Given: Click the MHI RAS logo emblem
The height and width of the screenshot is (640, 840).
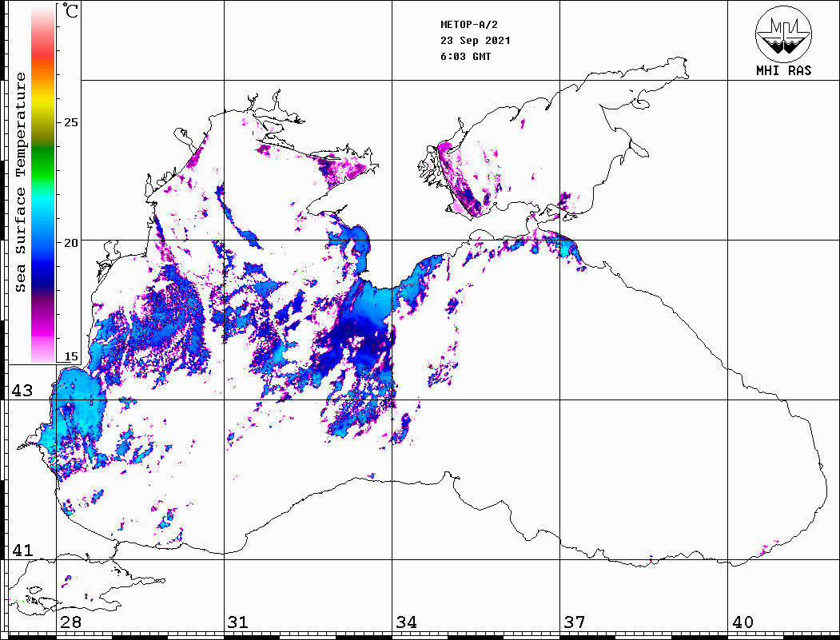Looking at the screenshot, I should click(x=783, y=34).
